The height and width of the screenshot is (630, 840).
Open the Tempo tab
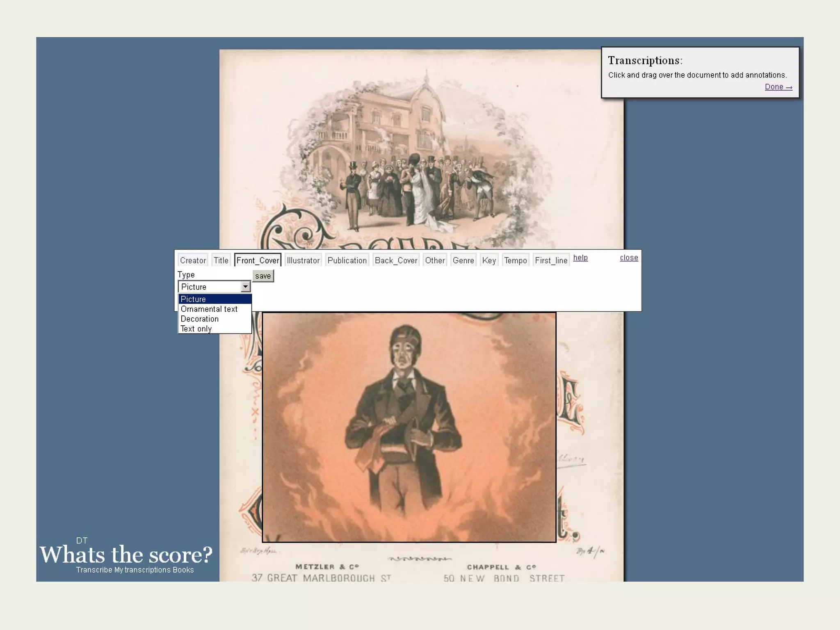click(x=515, y=260)
